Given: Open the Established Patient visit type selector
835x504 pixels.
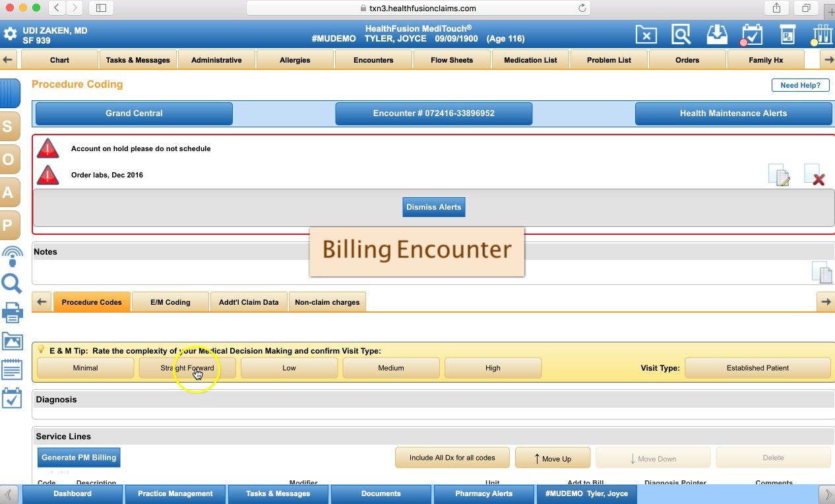Looking at the screenshot, I should click(x=757, y=367).
